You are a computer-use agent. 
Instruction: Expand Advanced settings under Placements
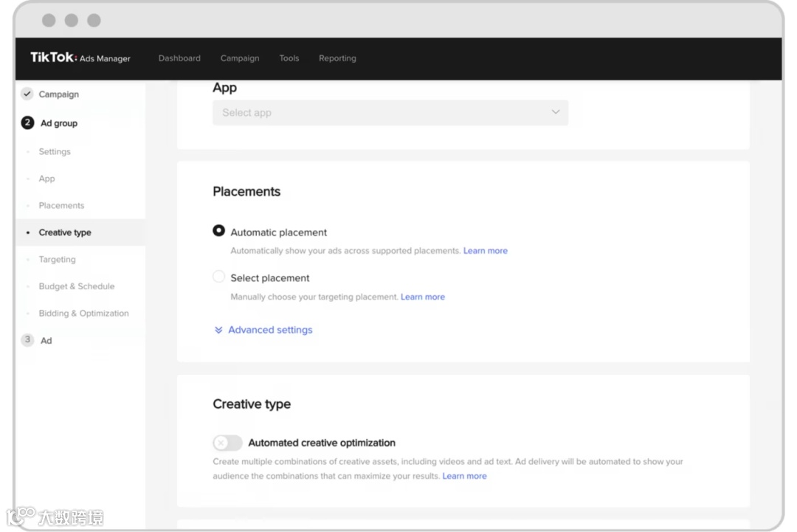coord(270,330)
